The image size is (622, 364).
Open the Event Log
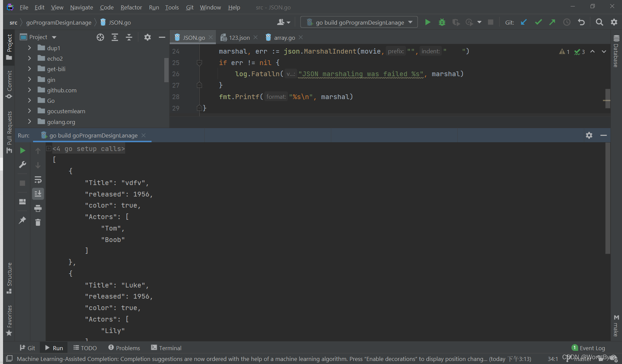(592, 347)
